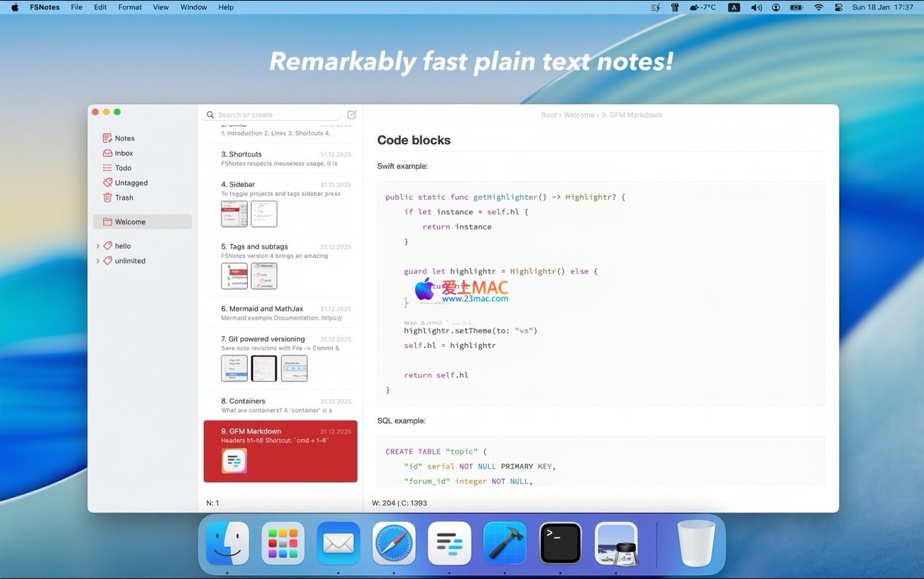Open the Format menu
The width and height of the screenshot is (924, 579).
point(130,7)
